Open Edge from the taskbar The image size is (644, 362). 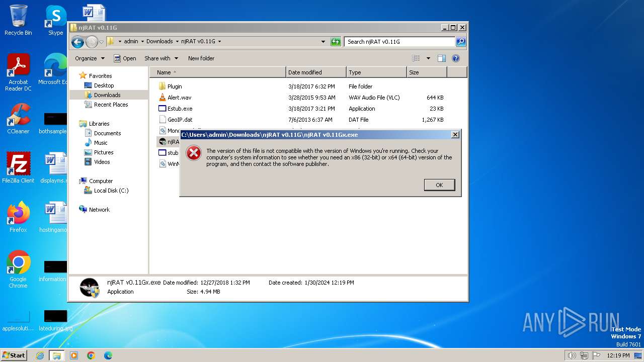[x=108, y=355]
